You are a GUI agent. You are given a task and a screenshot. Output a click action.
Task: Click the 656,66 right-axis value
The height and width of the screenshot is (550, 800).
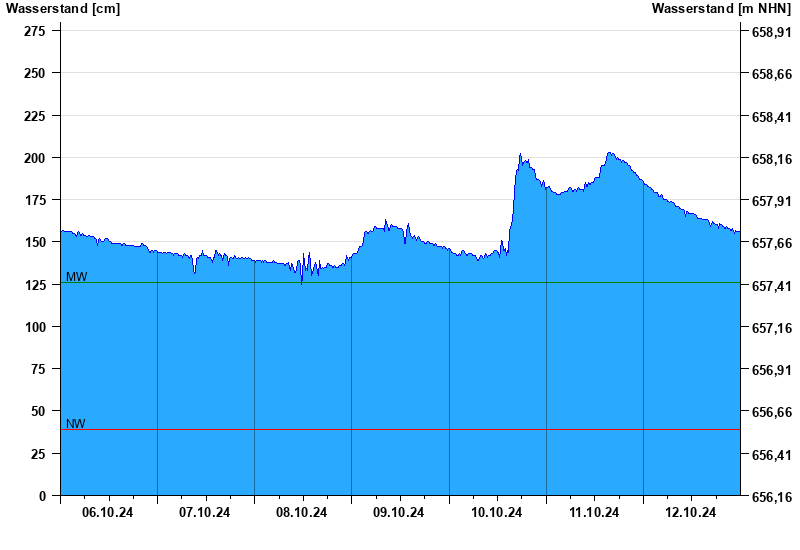click(772, 412)
